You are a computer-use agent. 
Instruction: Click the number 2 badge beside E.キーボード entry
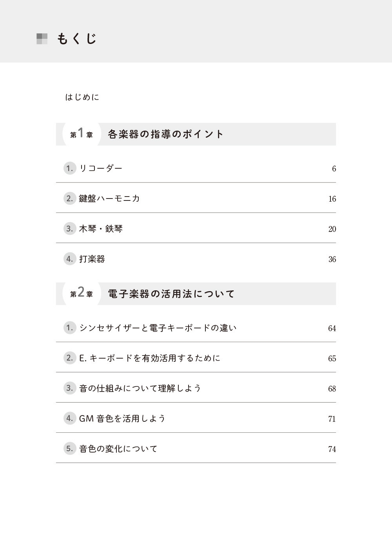pyautogui.click(x=69, y=358)
